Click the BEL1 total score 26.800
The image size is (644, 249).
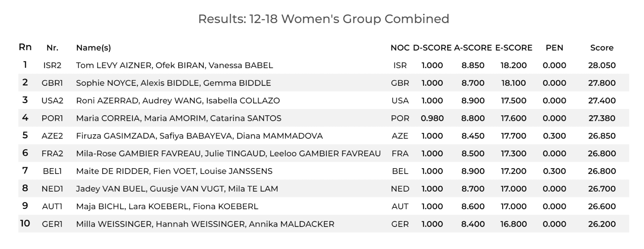coord(602,171)
